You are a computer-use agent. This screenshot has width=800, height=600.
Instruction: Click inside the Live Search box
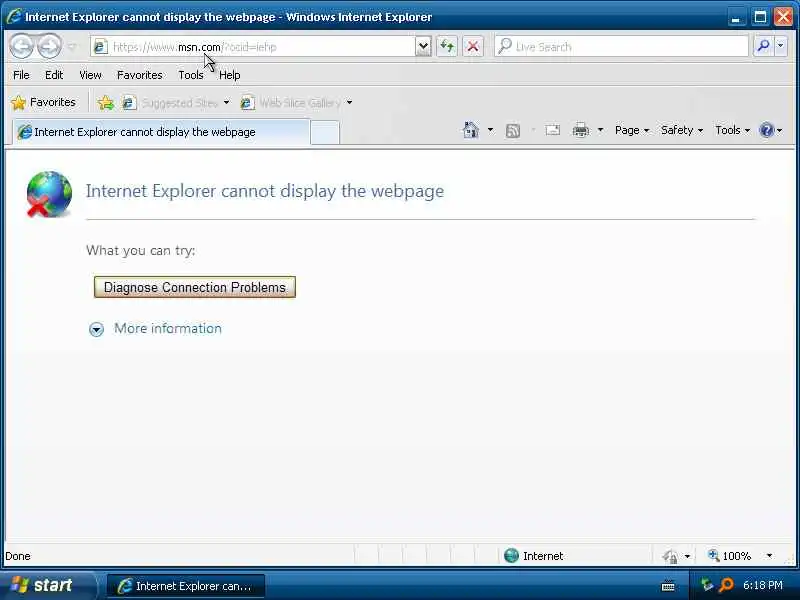pyautogui.click(x=621, y=47)
